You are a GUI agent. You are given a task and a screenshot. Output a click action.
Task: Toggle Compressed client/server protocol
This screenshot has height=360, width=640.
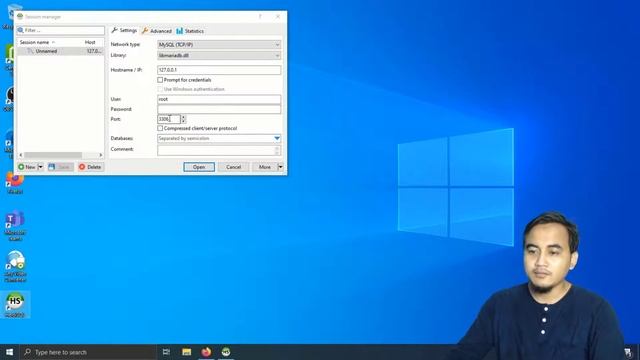tap(160, 128)
